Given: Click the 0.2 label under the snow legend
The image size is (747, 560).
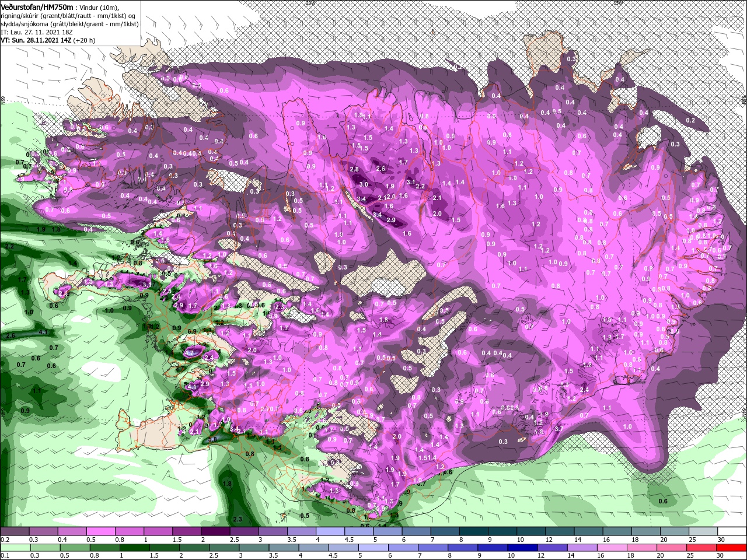Looking at the screenshot, I should pos(4,540).
